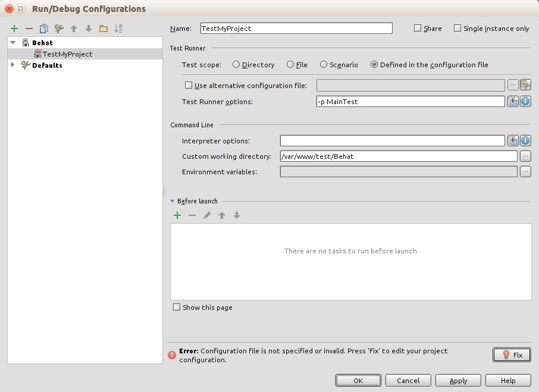This screenshot has height=392, width=539.
Task: Click expand icon for Interpreter options field
Action: click(x=513, y=141)
